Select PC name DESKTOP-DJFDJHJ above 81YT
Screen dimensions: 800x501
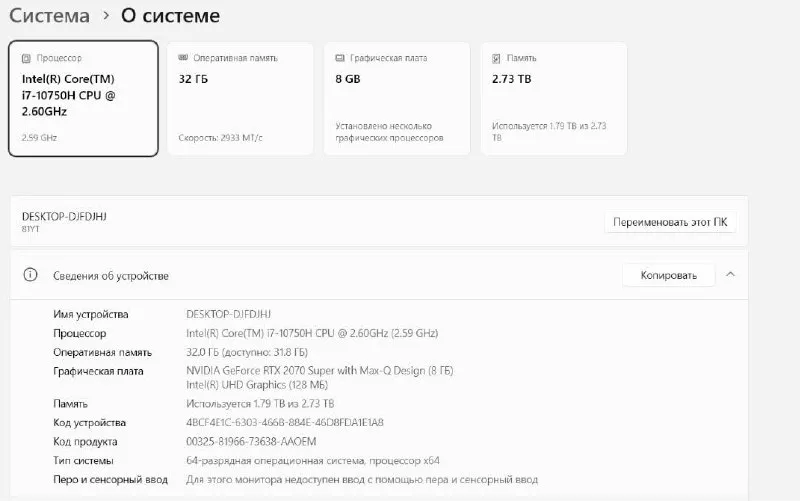point(64,216)
